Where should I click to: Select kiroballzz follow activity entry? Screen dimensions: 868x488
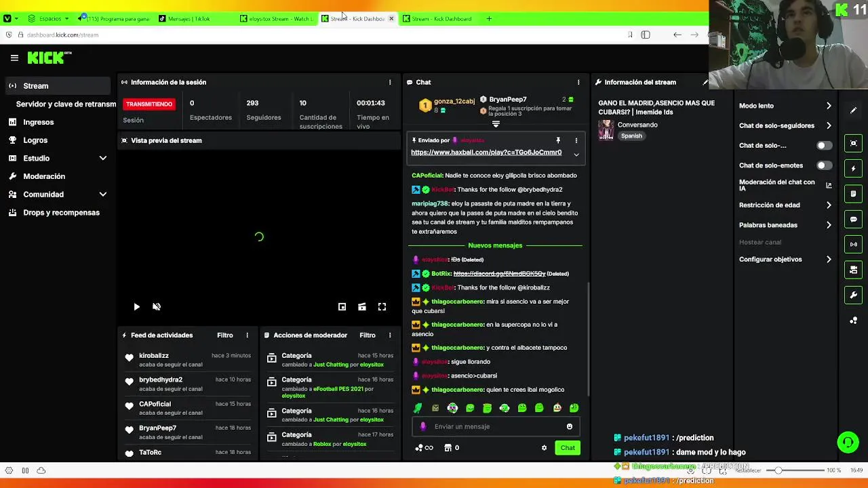pyautogui.click(x=189, y=360)
